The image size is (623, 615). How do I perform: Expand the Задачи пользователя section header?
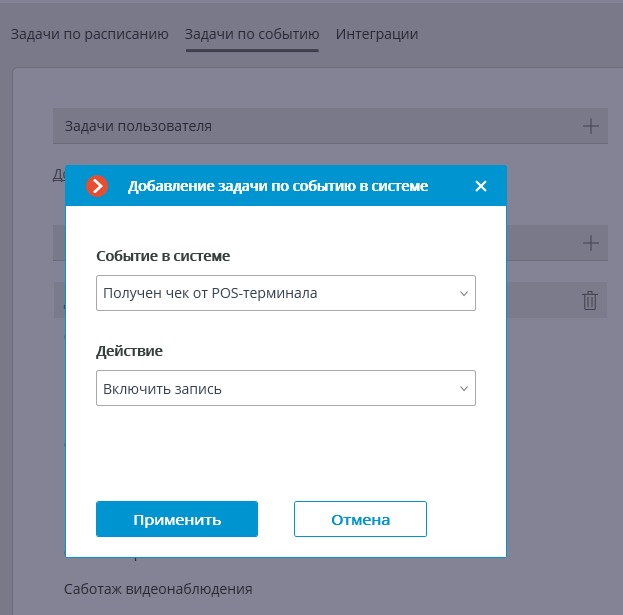(x=330, y=126)
